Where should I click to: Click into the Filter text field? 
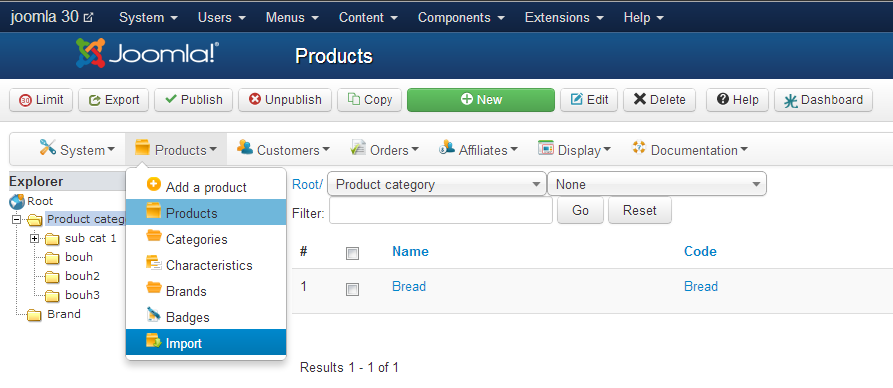[x=441, y=211]
